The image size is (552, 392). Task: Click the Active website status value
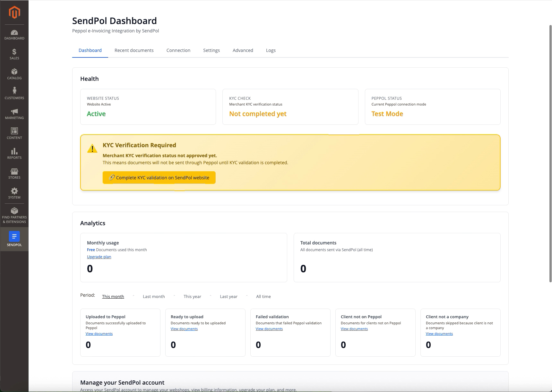[96, 114]
